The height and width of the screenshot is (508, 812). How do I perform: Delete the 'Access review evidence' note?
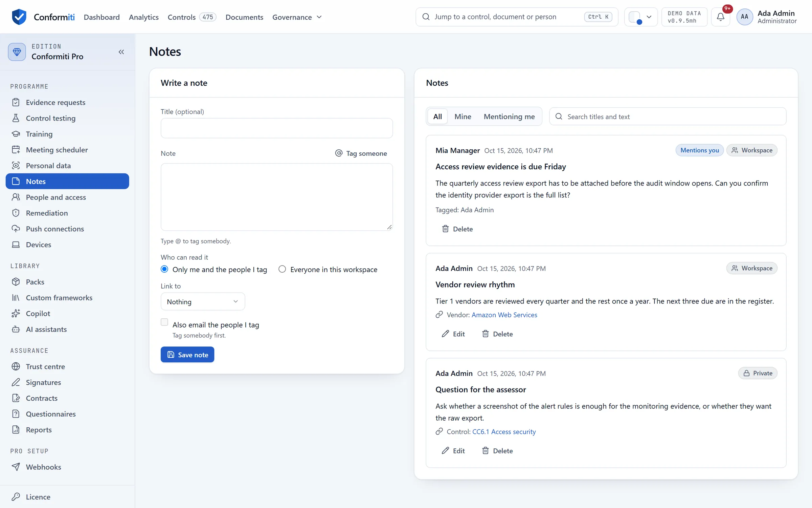[x=457, y=229]
